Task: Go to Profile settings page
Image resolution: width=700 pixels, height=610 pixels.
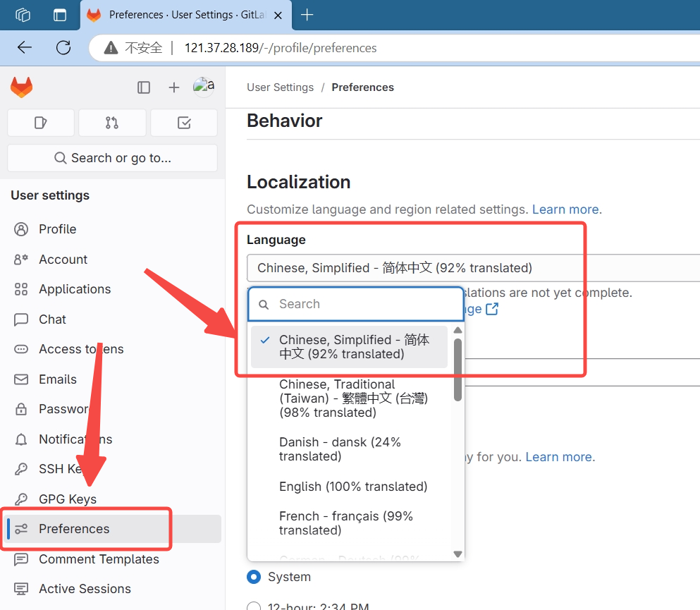Action: coord(58,229)
